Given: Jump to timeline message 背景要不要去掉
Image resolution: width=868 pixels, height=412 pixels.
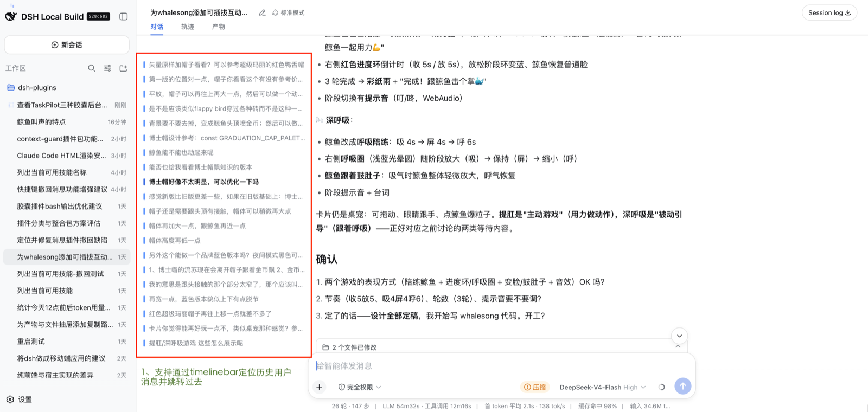Looking at the screenshot, I should pos(224,123).
